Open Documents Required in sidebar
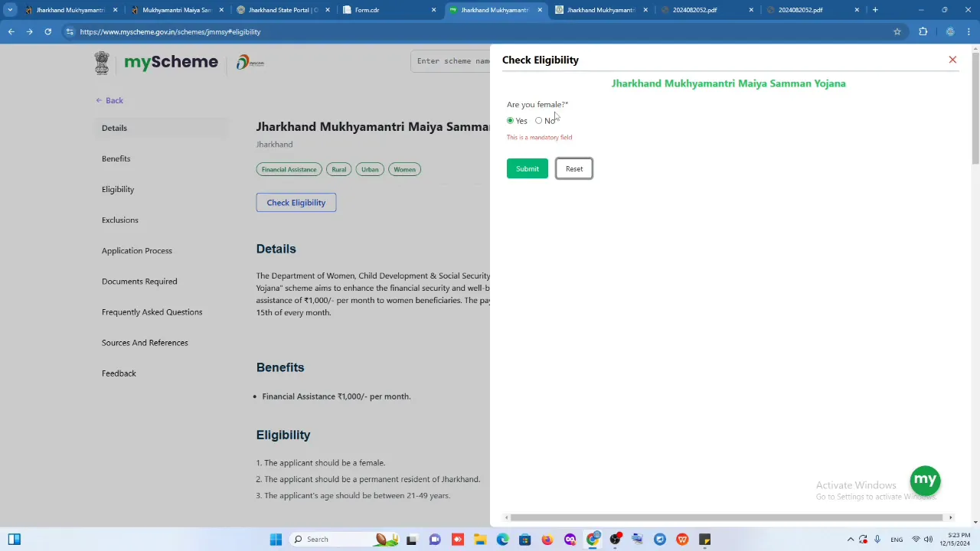Image resolution: width=980 pixels, height=551 pixels. tap(139, 281)
